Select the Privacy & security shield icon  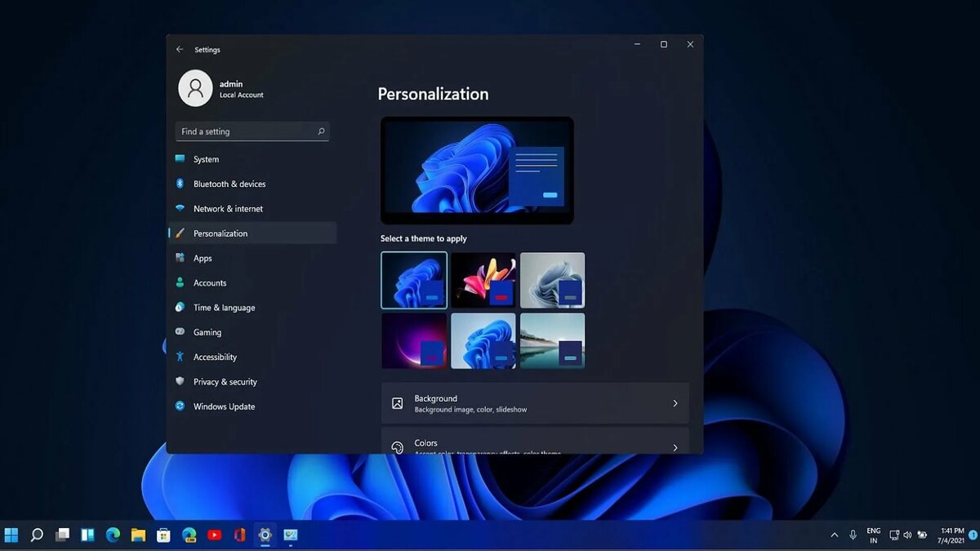click(180, 381)
